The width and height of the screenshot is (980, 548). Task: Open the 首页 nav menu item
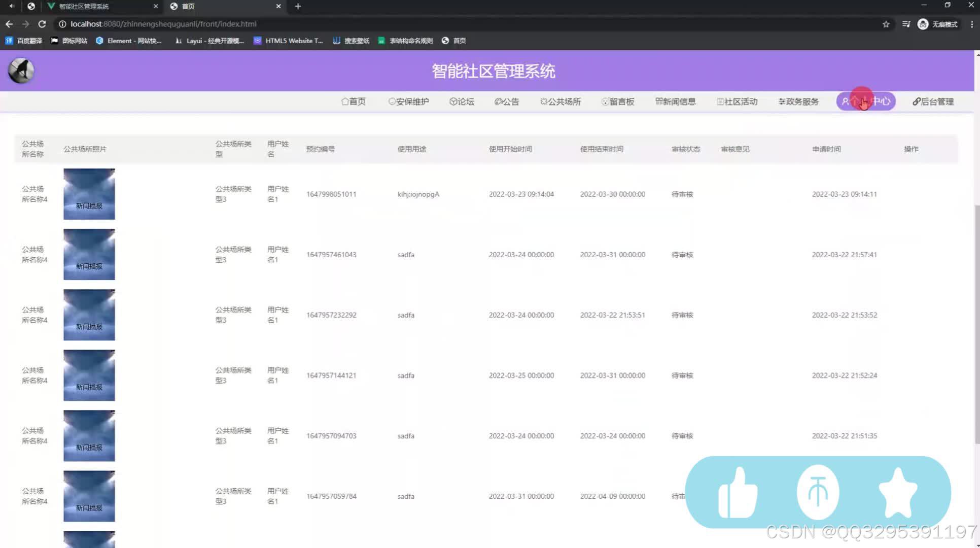pos(353,101)
